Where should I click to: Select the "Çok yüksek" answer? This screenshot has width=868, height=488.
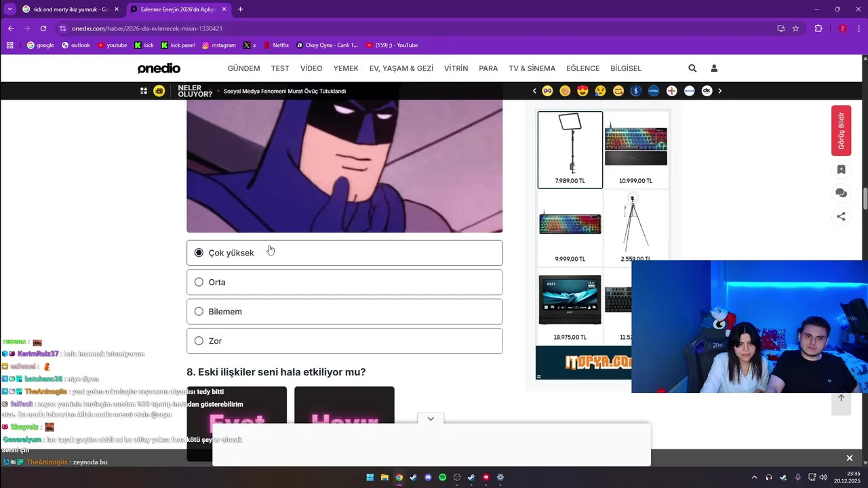tap(344, 253)
